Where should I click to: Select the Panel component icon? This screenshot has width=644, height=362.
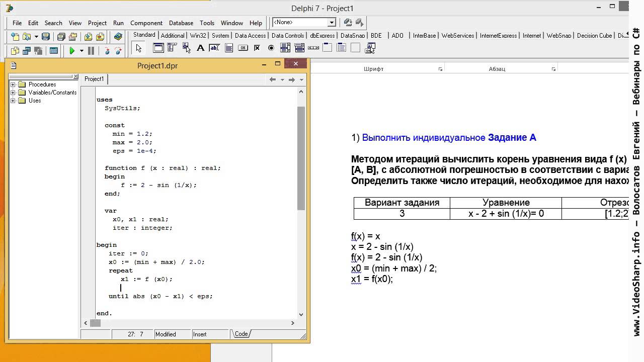pos(355,48)
